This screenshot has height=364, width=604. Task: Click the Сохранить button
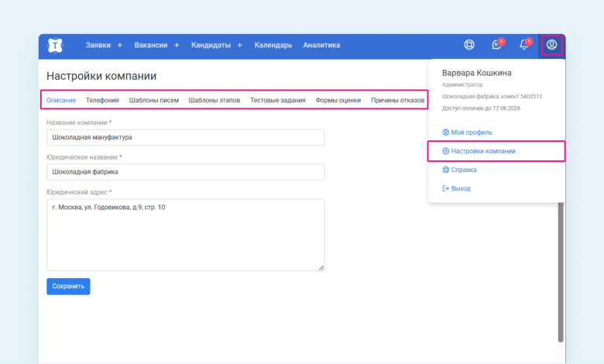[x=68, y=286]
